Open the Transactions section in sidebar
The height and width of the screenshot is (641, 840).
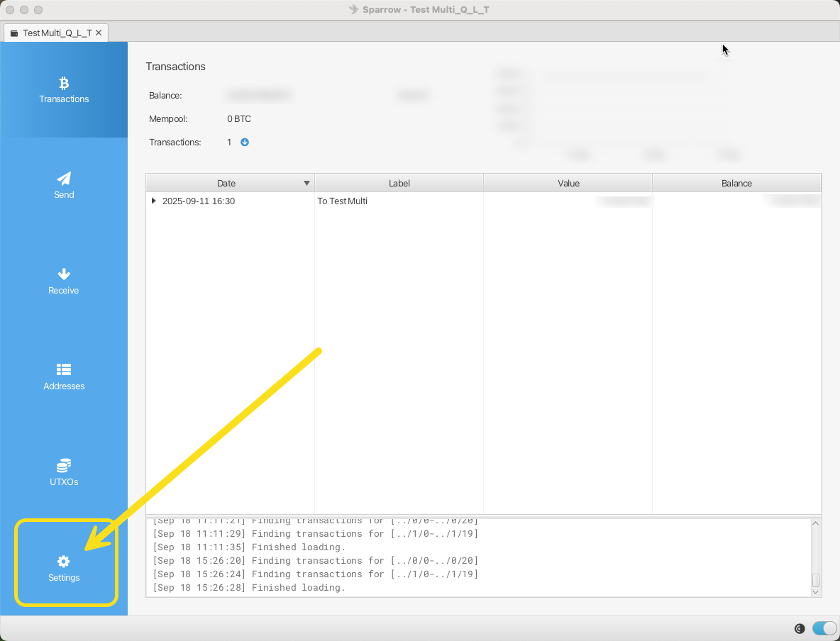coord(64,90)
